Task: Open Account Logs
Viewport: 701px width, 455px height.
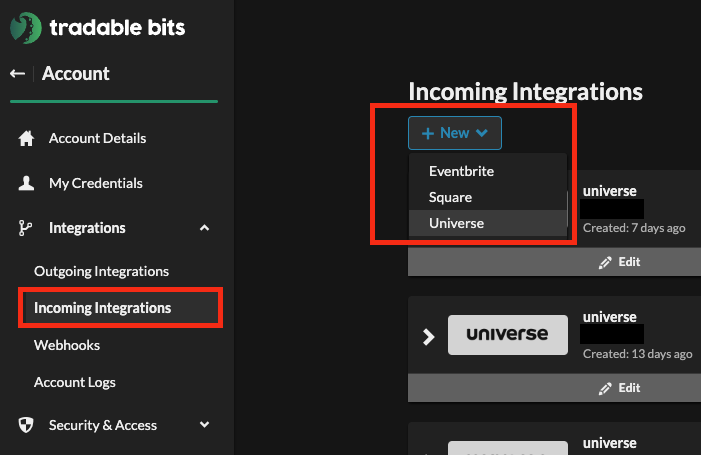Action: pyautogui.click(x=75, y=382)
